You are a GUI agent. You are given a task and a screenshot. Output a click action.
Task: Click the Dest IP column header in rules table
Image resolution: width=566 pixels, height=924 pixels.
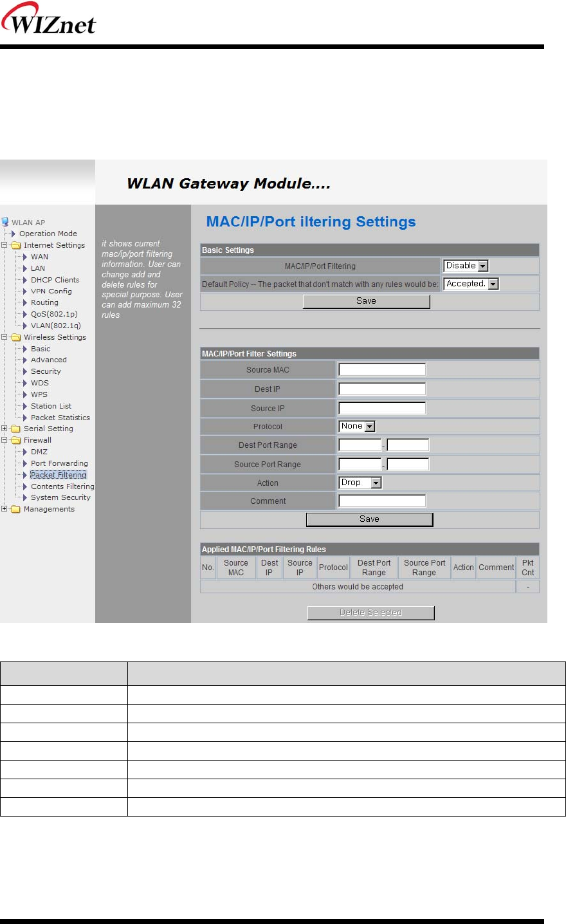[x=269, y=568]
